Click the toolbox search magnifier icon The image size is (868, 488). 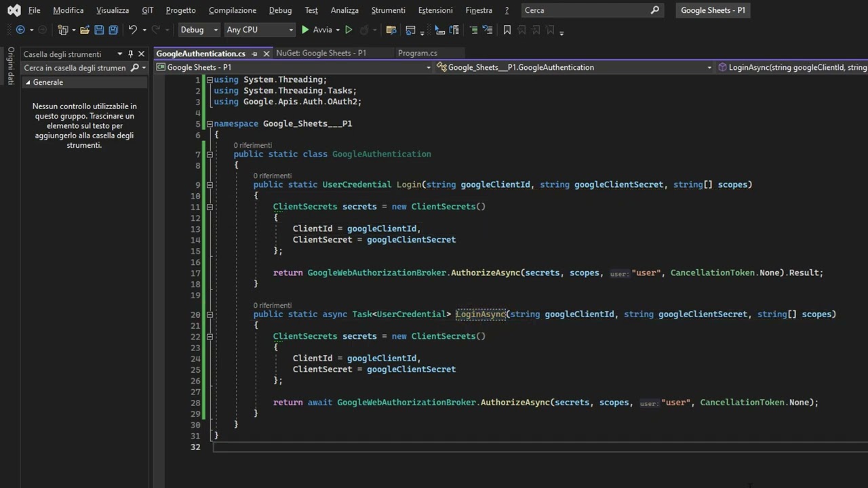(x=134, y=68)
